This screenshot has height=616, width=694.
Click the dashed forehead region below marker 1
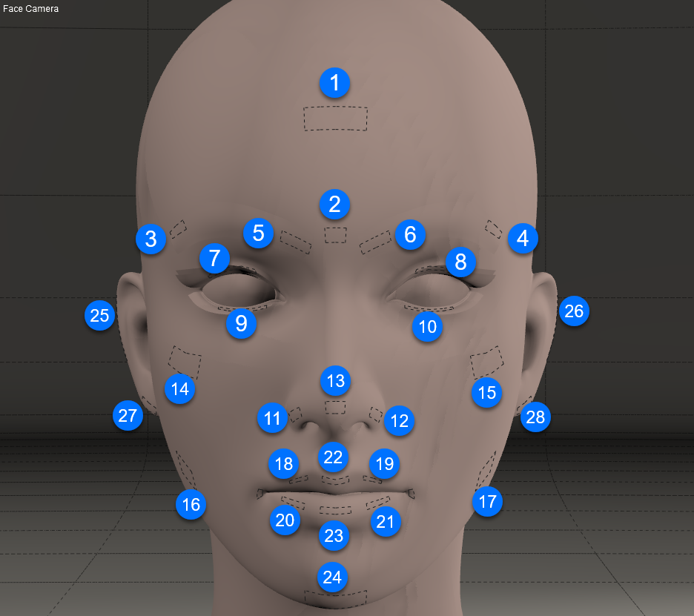(335, 119)
